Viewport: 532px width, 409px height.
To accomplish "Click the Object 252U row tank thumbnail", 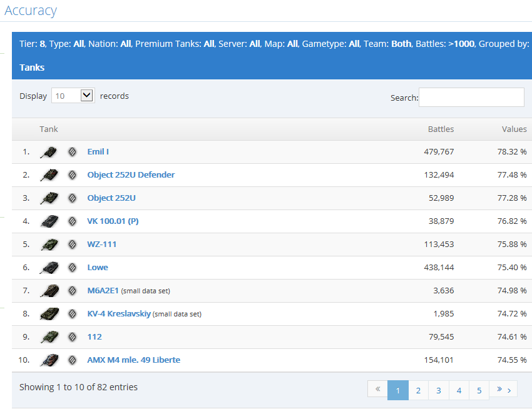I will (x=49, y=198).
